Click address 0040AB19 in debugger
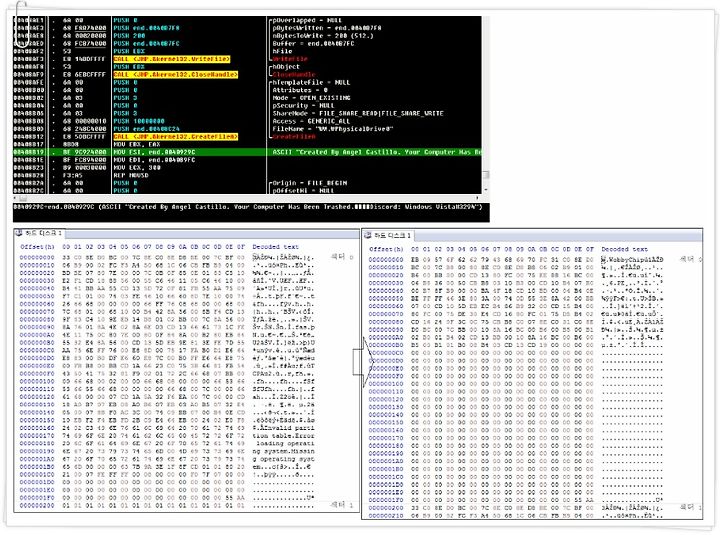 [x=28, y=152]
